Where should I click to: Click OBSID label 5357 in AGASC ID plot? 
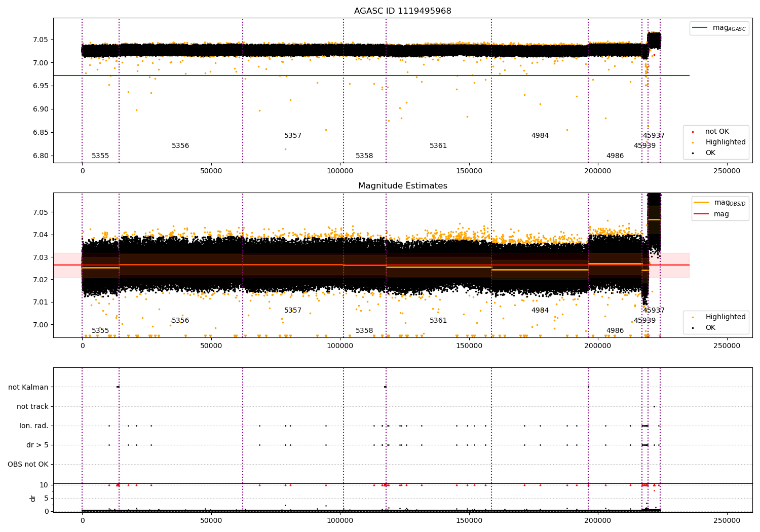[x=293, y=136]
